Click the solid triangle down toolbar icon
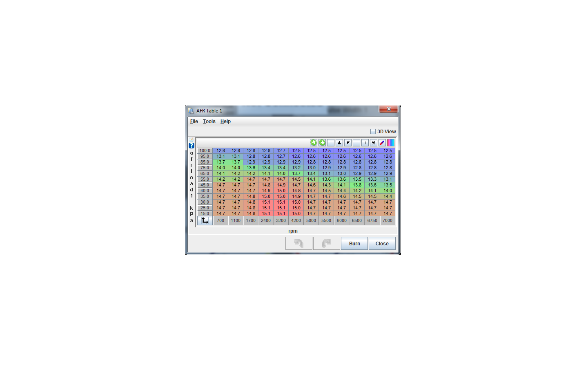Screen dimensions: 588x368 tap(348, 143)
